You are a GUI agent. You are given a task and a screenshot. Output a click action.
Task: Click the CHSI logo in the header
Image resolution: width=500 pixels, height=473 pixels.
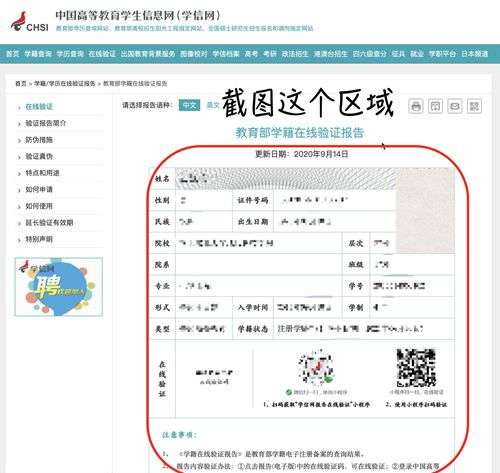tap(29, 22)
